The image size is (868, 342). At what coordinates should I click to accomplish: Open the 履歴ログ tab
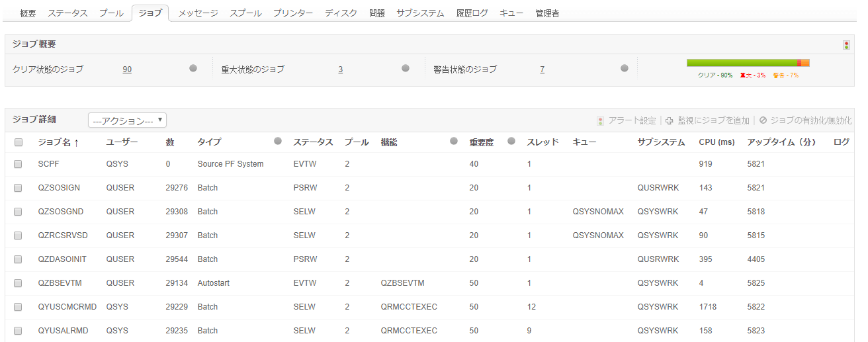(x=472, y=13)
